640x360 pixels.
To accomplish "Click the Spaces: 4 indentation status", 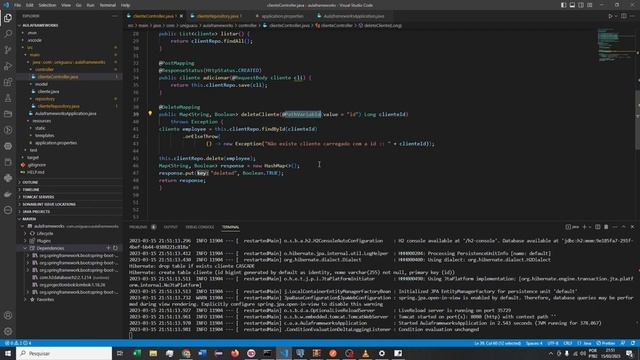I will click(x=534, y=343).
